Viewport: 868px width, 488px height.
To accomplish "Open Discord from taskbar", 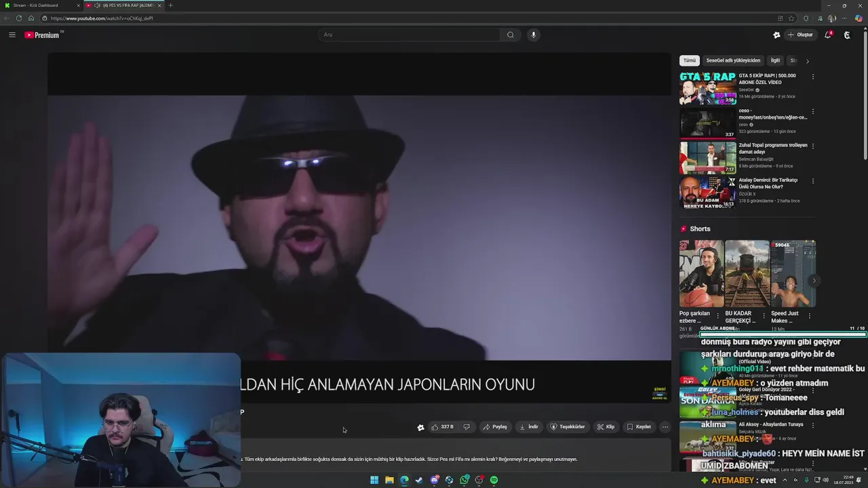I will pos(435,480).
